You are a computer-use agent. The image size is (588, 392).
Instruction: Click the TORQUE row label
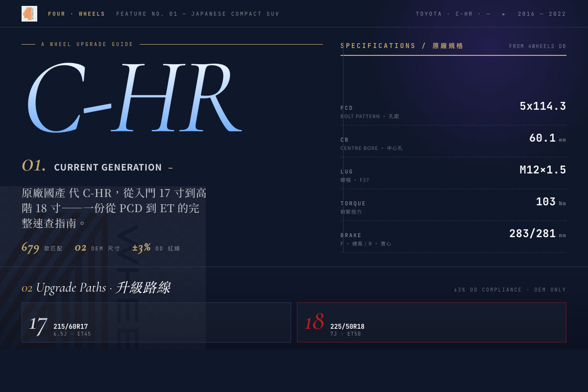353,204
